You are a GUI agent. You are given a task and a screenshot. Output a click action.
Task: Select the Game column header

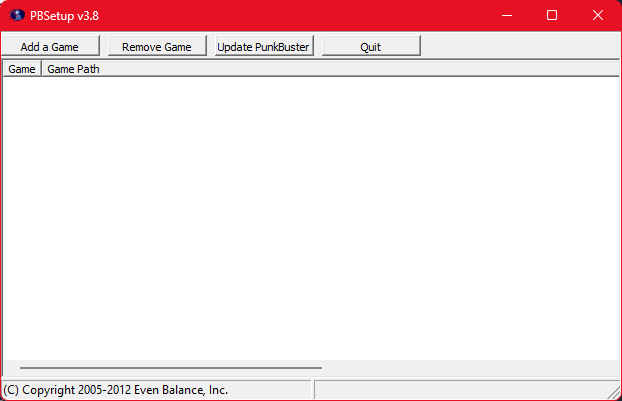tap(22, 69)
